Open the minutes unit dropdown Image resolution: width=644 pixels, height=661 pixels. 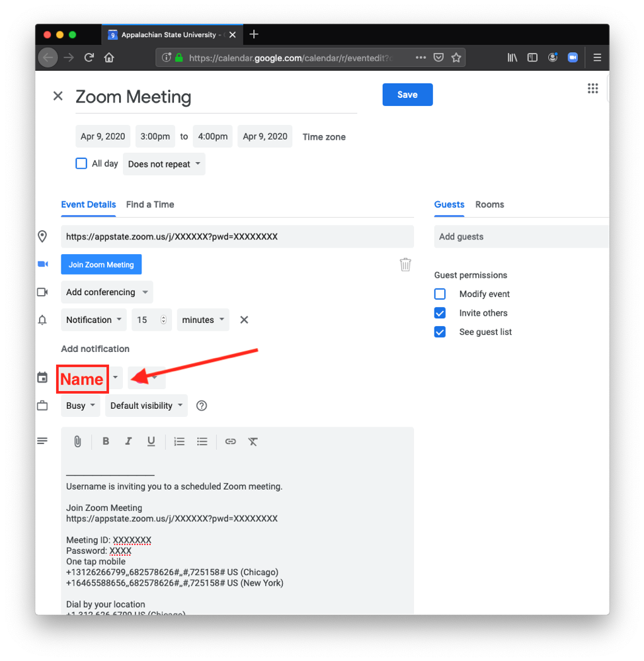[203, 320]
